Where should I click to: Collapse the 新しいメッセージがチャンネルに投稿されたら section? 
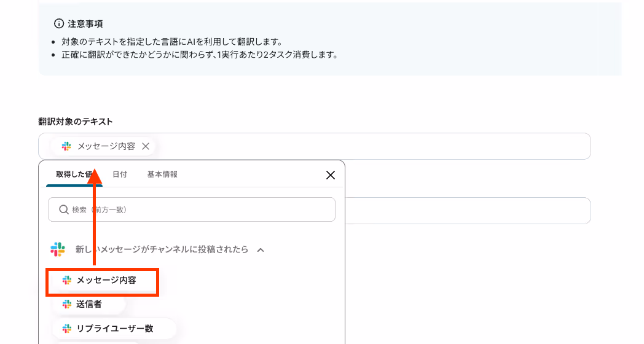tap(261, 249)
